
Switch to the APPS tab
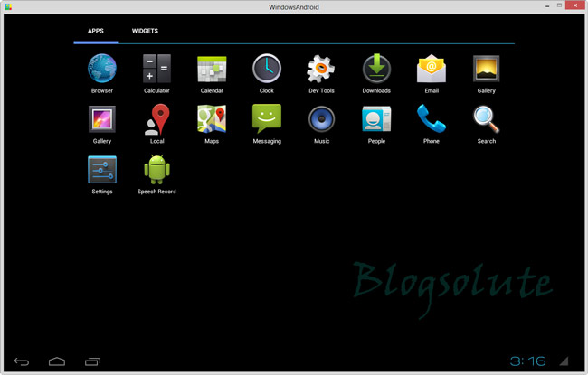[x=96, y=31]
